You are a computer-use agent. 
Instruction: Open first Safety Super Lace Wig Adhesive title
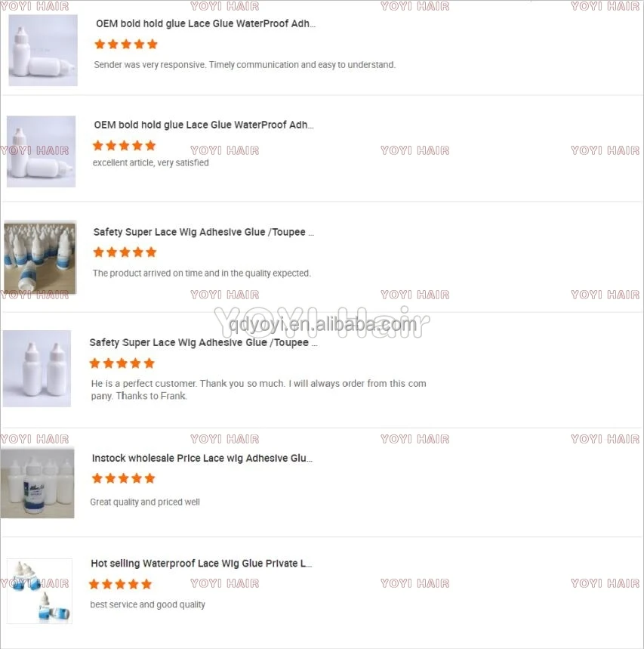pyautogui.click(x=204, y=232)
